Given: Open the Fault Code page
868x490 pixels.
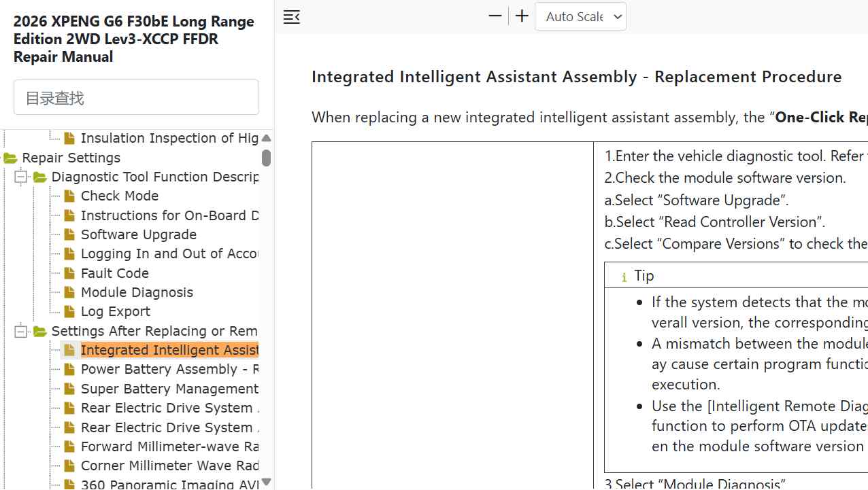Looking at the screenshot, I should click(115, 273).
